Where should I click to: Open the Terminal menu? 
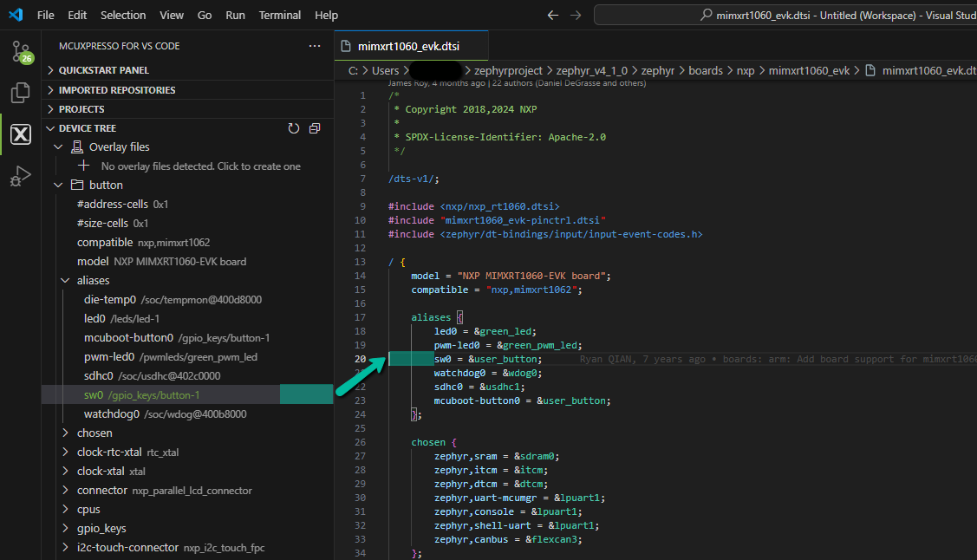[279, 15]
